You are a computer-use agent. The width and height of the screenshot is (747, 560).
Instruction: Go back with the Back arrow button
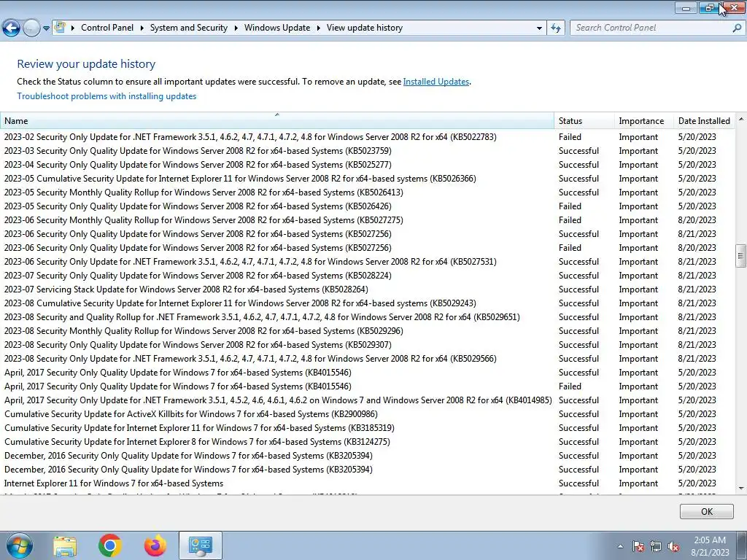pos(12,28)
